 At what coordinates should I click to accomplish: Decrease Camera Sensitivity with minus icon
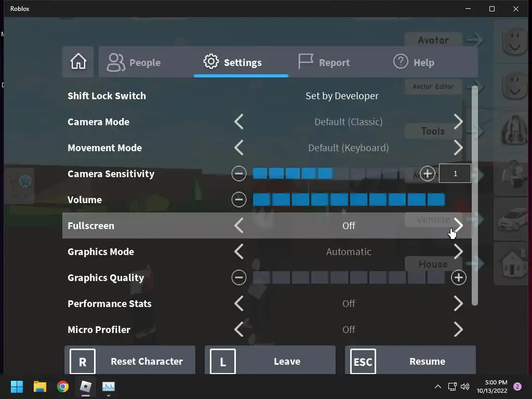(x=239, y=174)
